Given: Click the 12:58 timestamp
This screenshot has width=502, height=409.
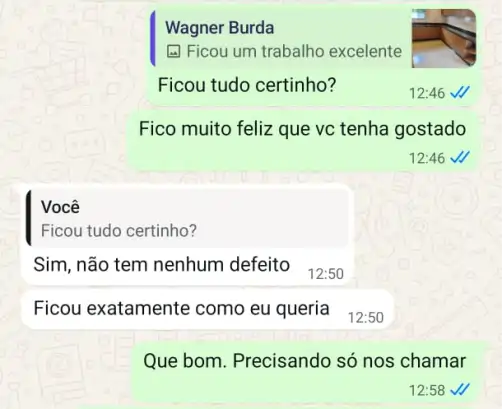Looking at the screenshot, I should (x=427, y=390).
